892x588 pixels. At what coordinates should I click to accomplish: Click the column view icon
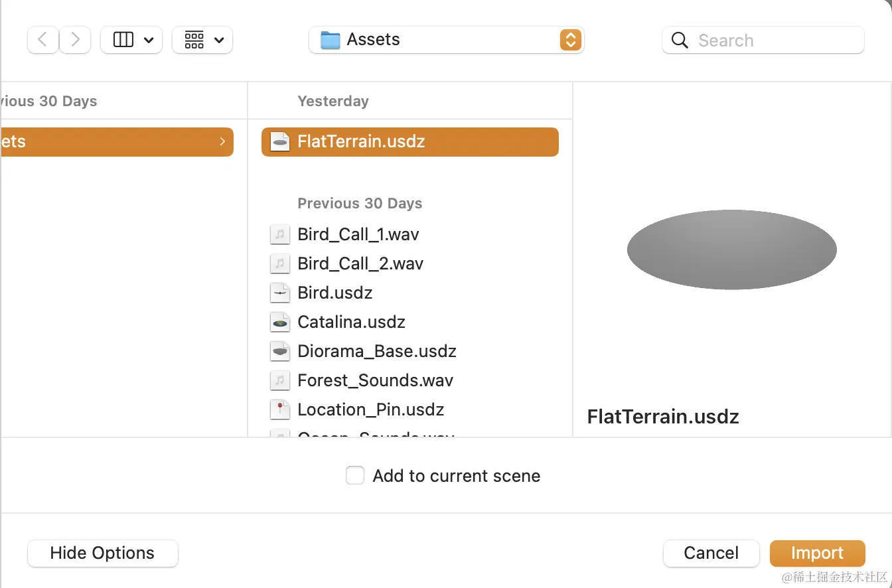tap(123, 40)
